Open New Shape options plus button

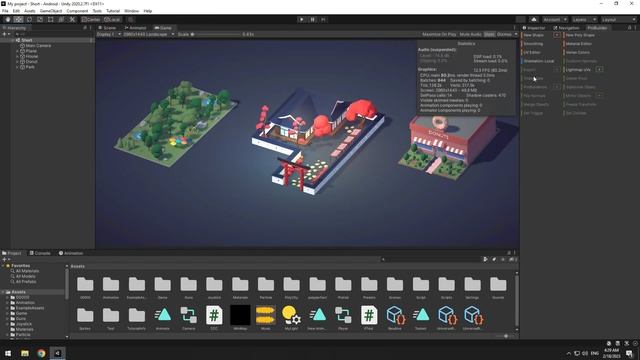[x=557, y=35]
